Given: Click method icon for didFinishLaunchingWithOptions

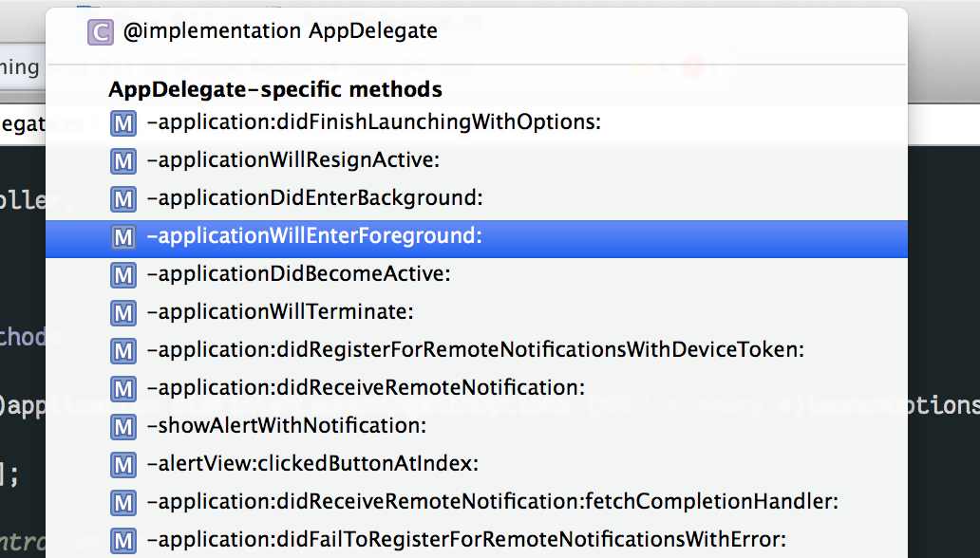Looking at the screenshot, I should click(x=123, y=122).
